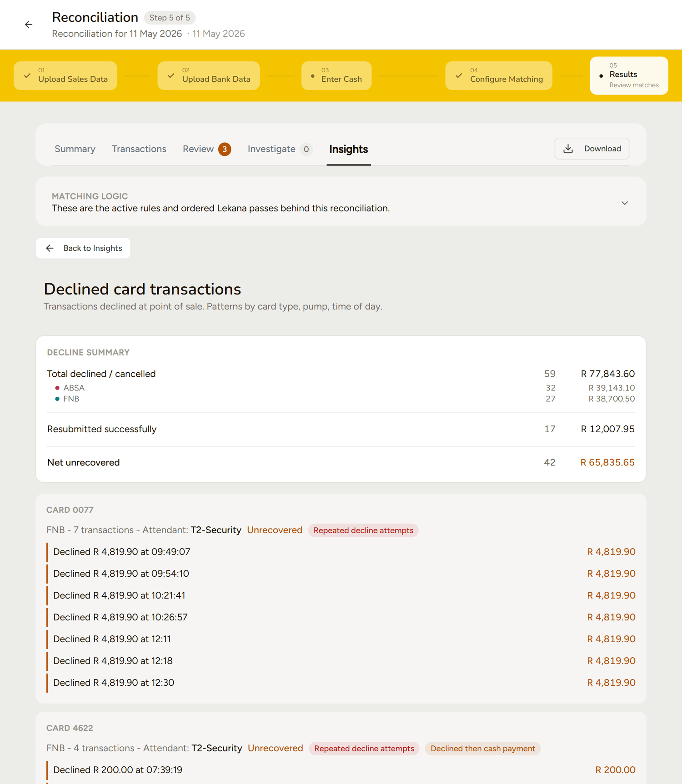Viewport: 682px width, 784px height.
Task: Click the Step 5 of 5 badge
Action: point(170,18)
